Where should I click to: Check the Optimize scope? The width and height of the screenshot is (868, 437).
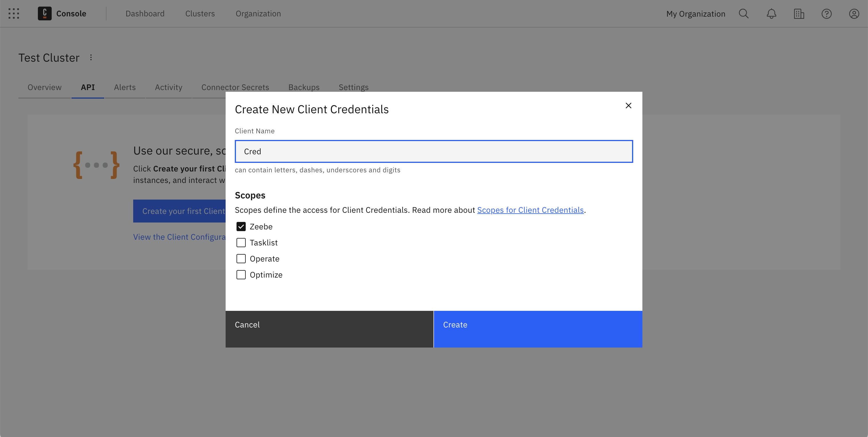241,275
